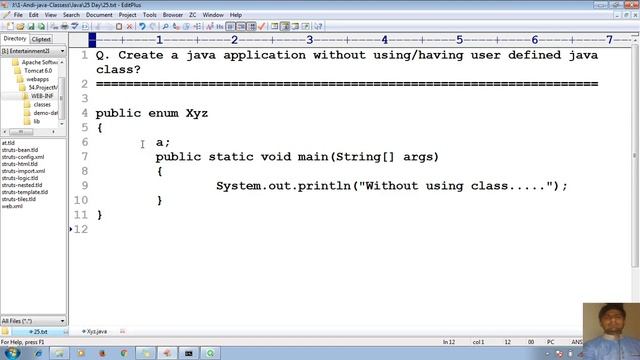Open the Window menu

[213, 15]
